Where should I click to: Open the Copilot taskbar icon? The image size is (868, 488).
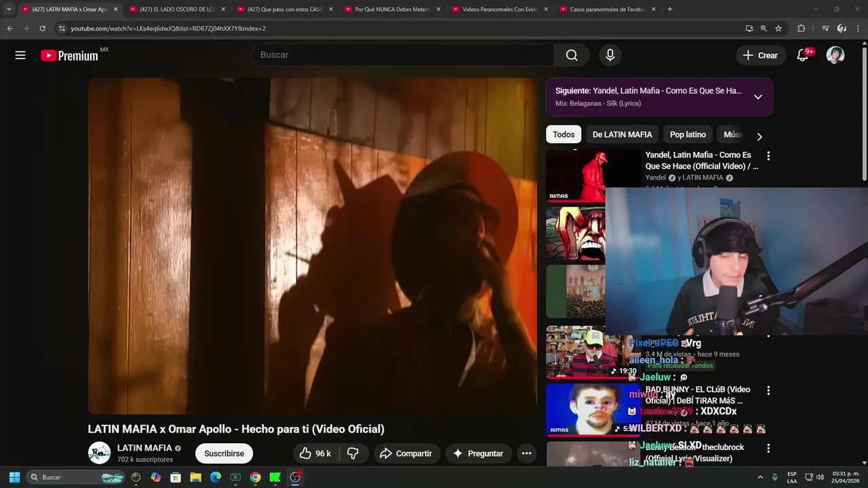pos(156,477)
